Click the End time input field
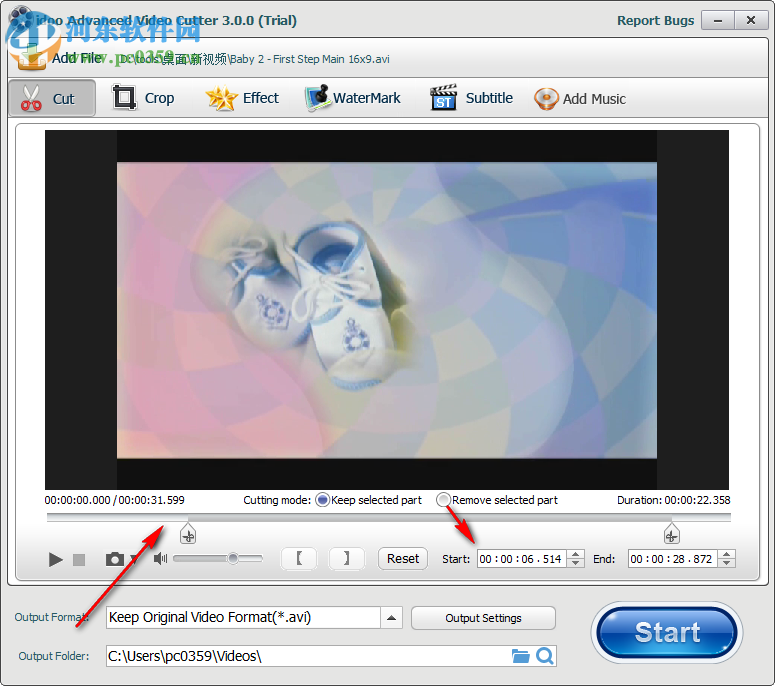The image size is (775, 686). [672, 559]
